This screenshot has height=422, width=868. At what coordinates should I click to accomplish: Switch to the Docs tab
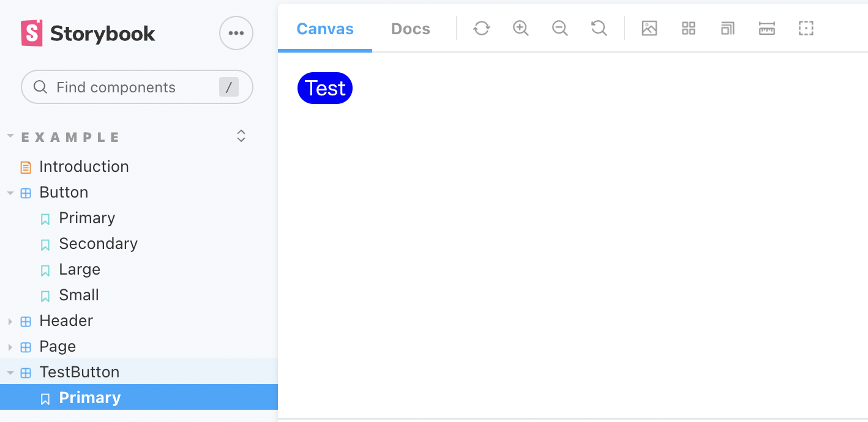[x=411, y=29]
